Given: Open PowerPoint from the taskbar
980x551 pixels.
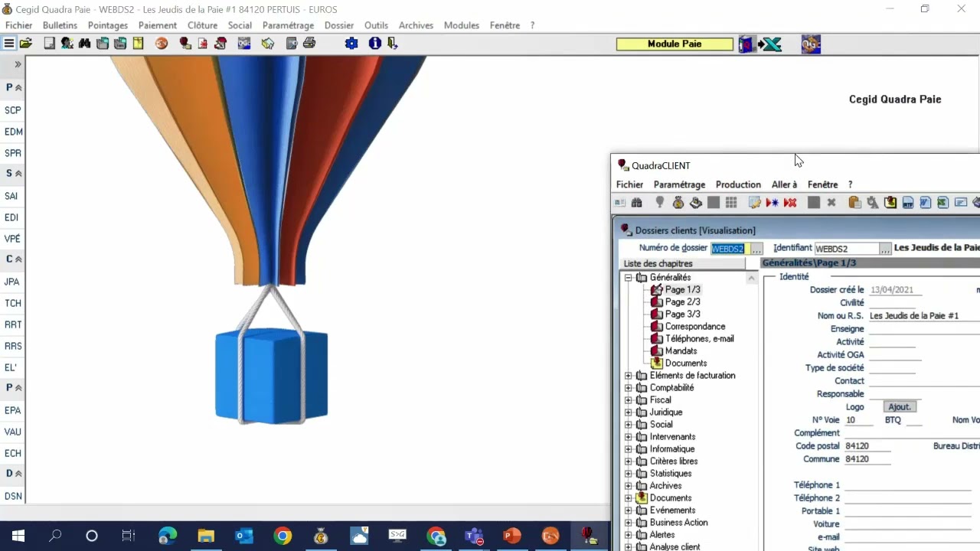Looking at the screenshot, I should pyautogui.click(x=512, y=536).
